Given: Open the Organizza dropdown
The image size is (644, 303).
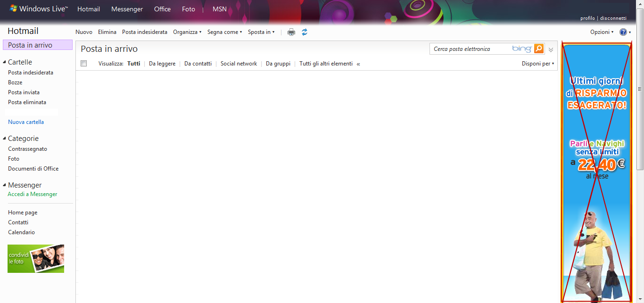Looking at the screenshot, I should click(x=187, y=32).
